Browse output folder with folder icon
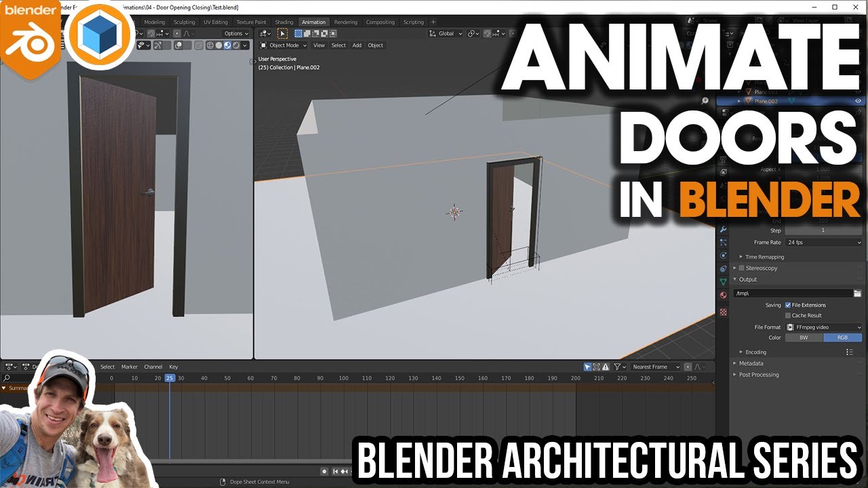 coord(858,293)
